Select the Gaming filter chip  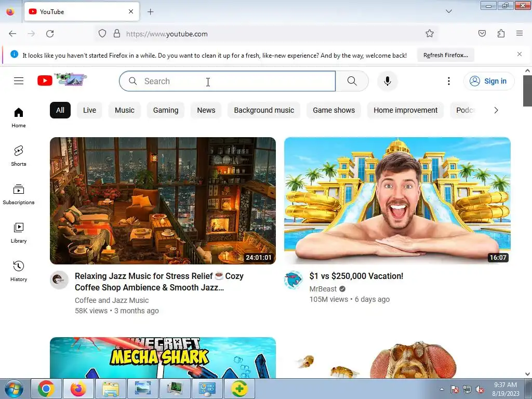[166, 110]
